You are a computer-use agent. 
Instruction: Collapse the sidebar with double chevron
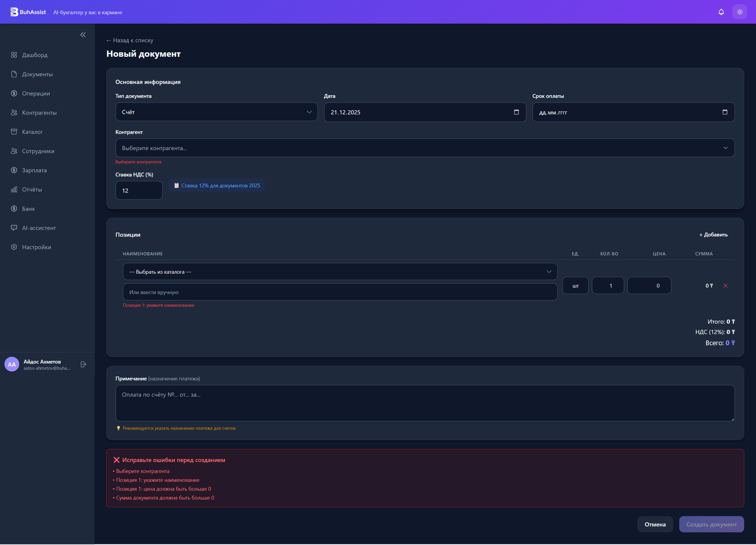coord(83,35)
